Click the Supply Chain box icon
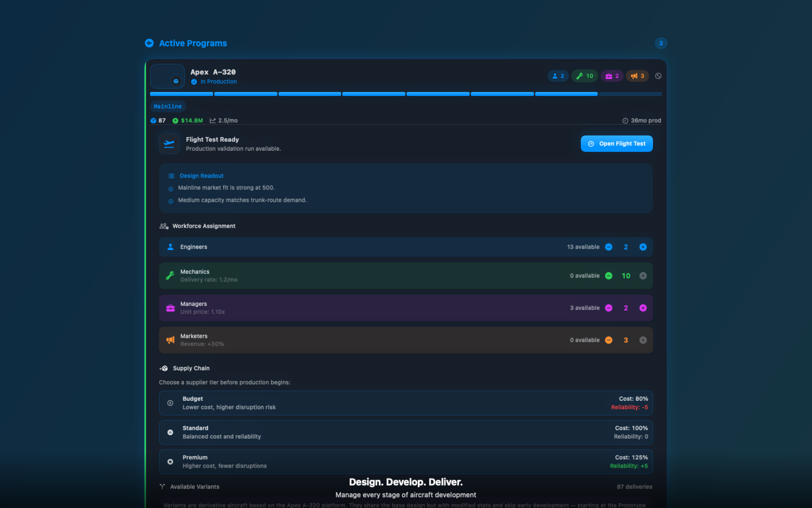The height and width of the screenshot is (508, 812). [164, 369]
